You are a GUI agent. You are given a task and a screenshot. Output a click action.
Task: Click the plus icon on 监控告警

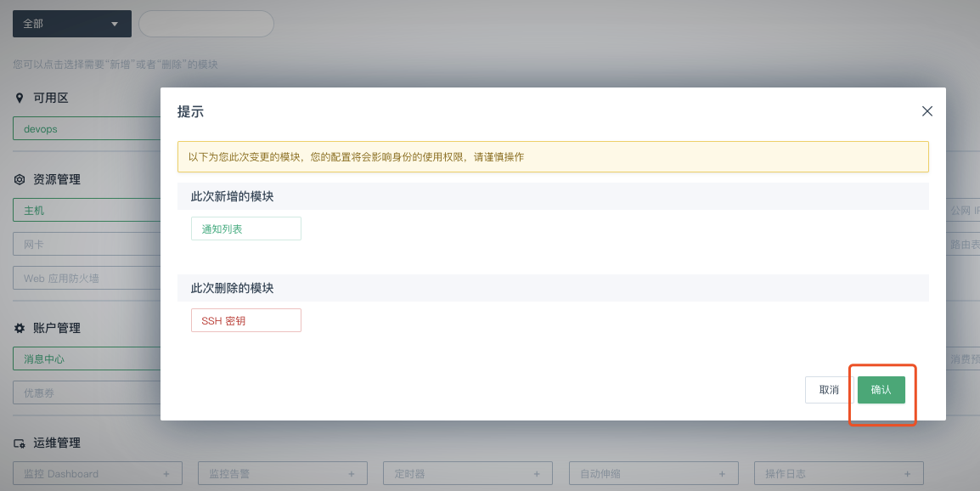point(352,474)
